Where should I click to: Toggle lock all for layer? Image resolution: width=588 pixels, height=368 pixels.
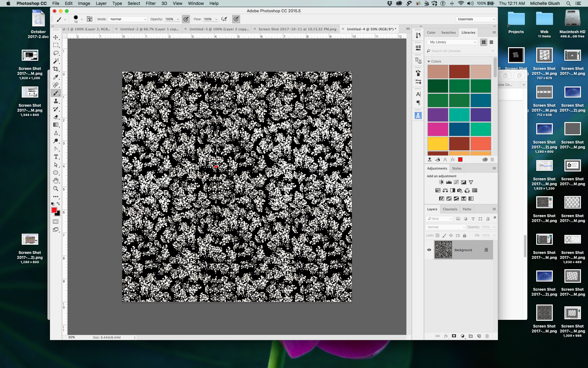pyautogui.click(x=465, y=236)
